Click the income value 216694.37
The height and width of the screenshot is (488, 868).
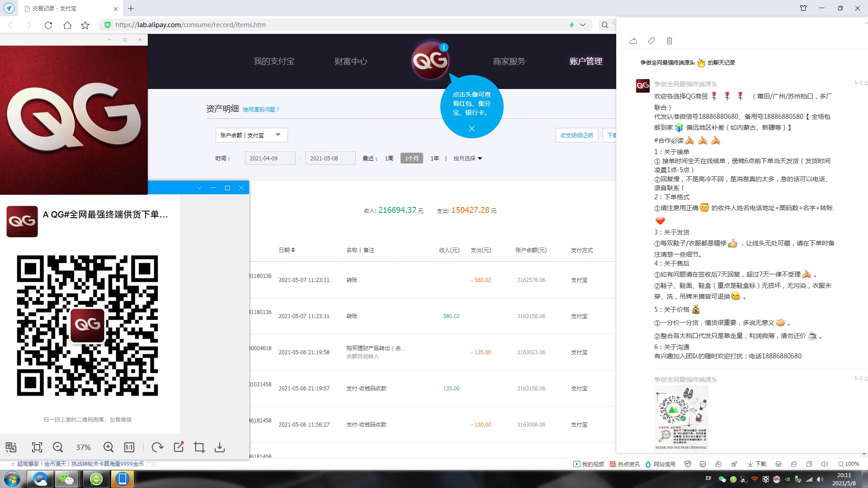pos(397,210)
